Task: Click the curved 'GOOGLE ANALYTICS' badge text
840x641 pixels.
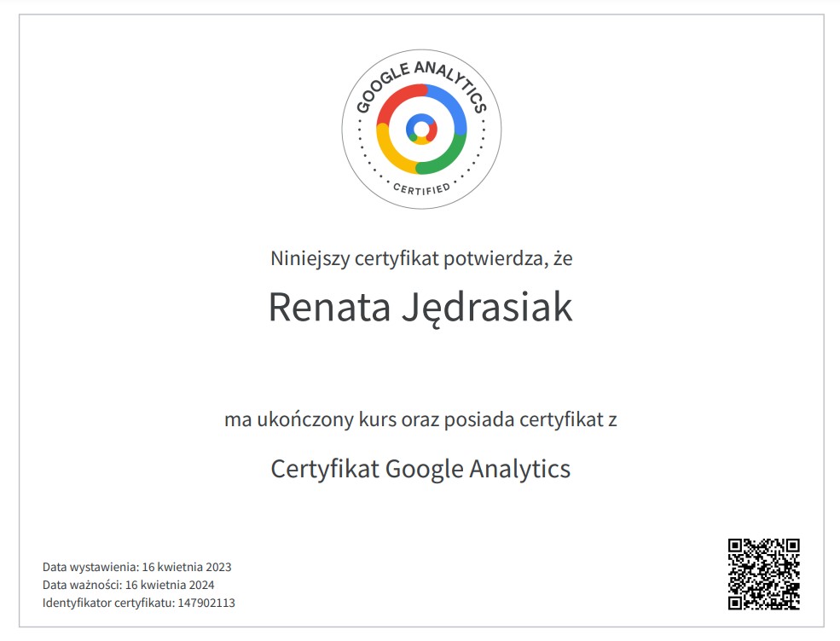Action: 421,78
